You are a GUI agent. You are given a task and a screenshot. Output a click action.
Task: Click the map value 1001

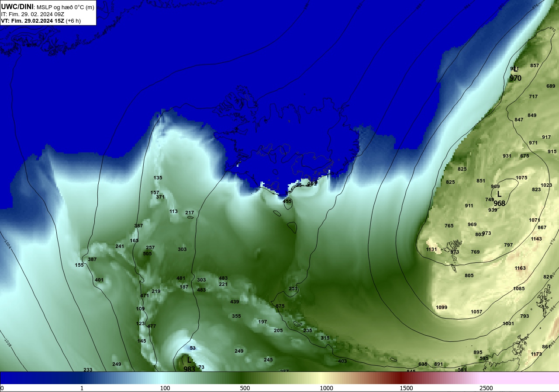(508, 323)
